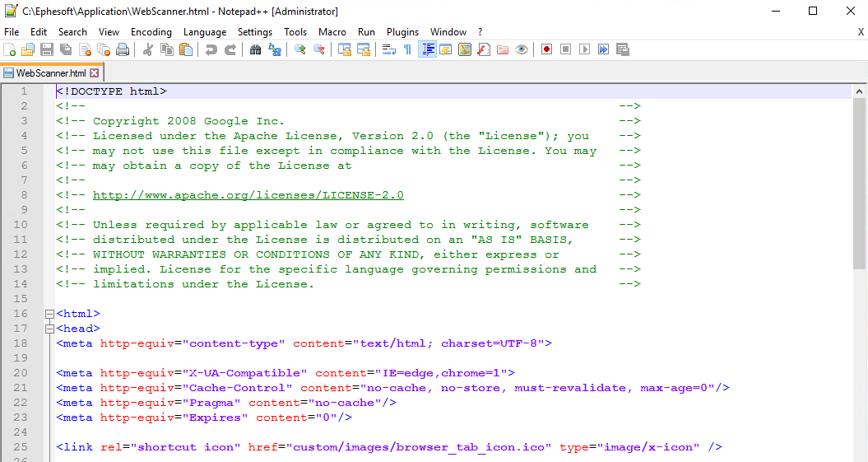Open the ? help menu
The image size is (868, 462).
tap(480, 32)
